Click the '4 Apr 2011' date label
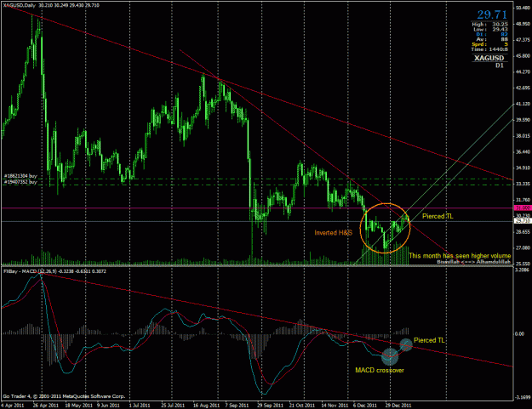Viewport: 532px width, 409px height. [x=13, y=406]
